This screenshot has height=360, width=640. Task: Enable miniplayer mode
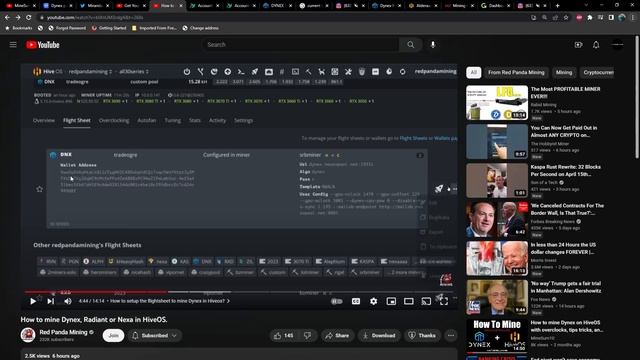tap(391, 301)
